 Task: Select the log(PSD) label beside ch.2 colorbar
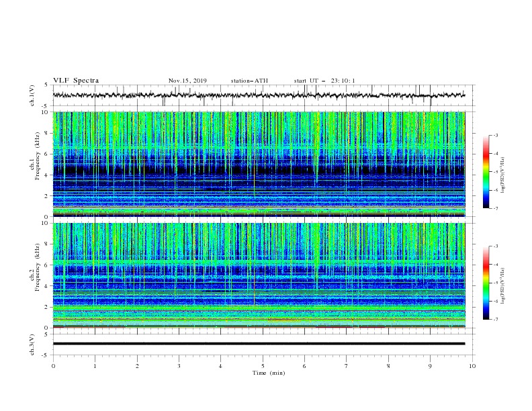[503, 285]
